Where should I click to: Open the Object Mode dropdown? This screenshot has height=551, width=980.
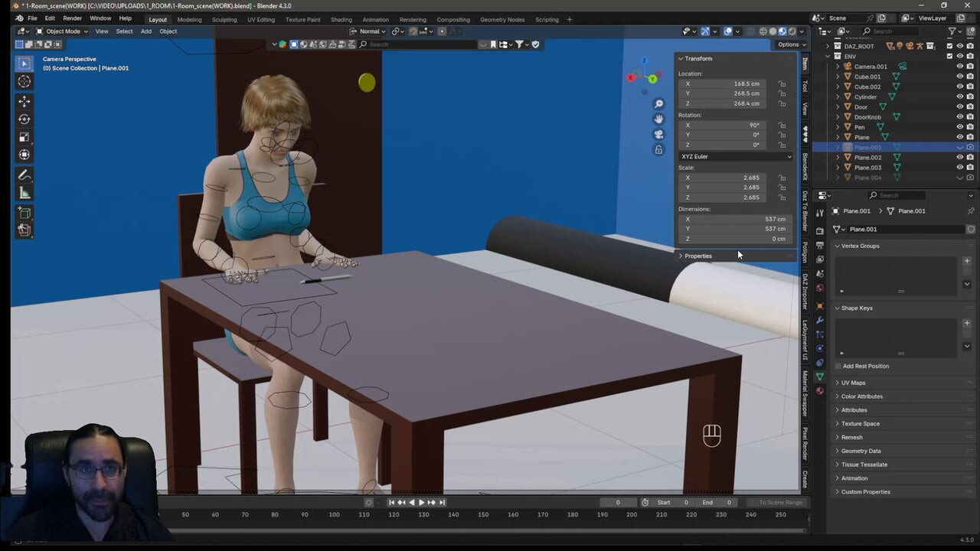coord(62,31)
